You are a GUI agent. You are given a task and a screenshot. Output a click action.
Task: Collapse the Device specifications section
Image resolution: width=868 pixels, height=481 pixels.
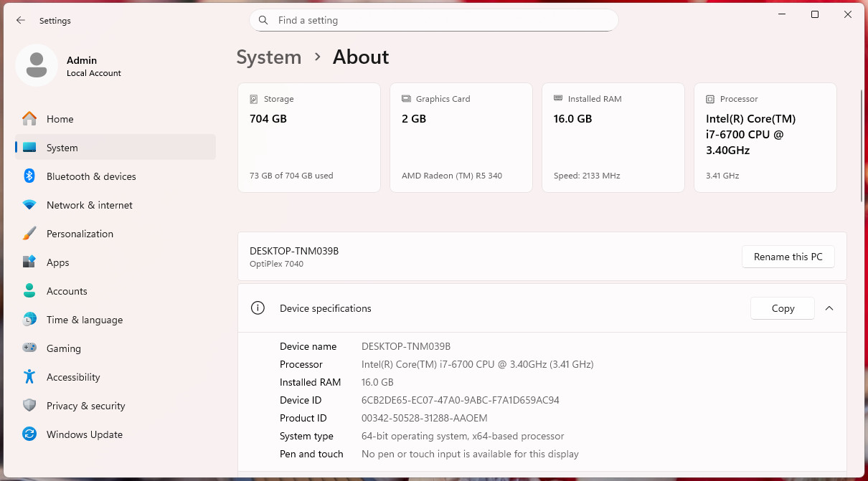click(x=829, y=308)
